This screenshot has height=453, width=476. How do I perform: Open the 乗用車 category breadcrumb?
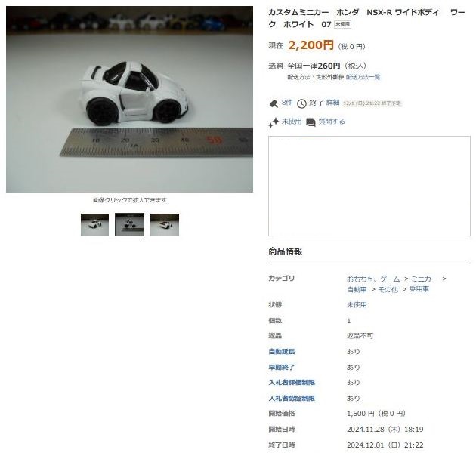tap(419, 289)
